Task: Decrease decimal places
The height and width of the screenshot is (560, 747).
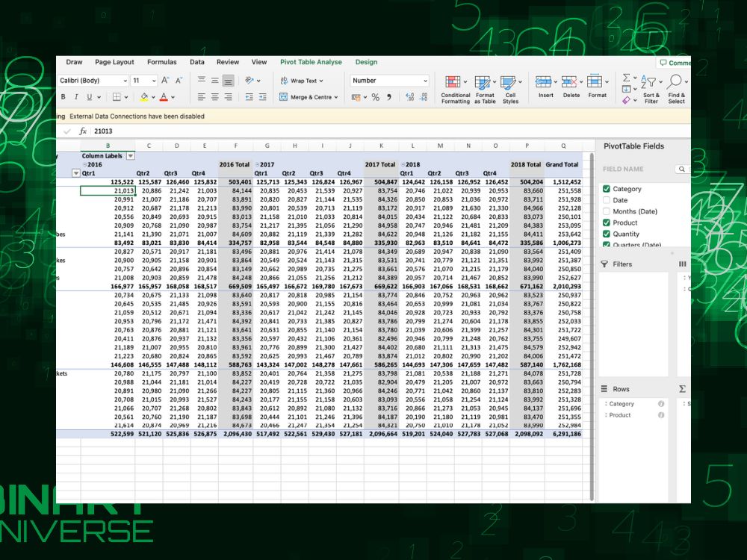Action: coord(423,97)
